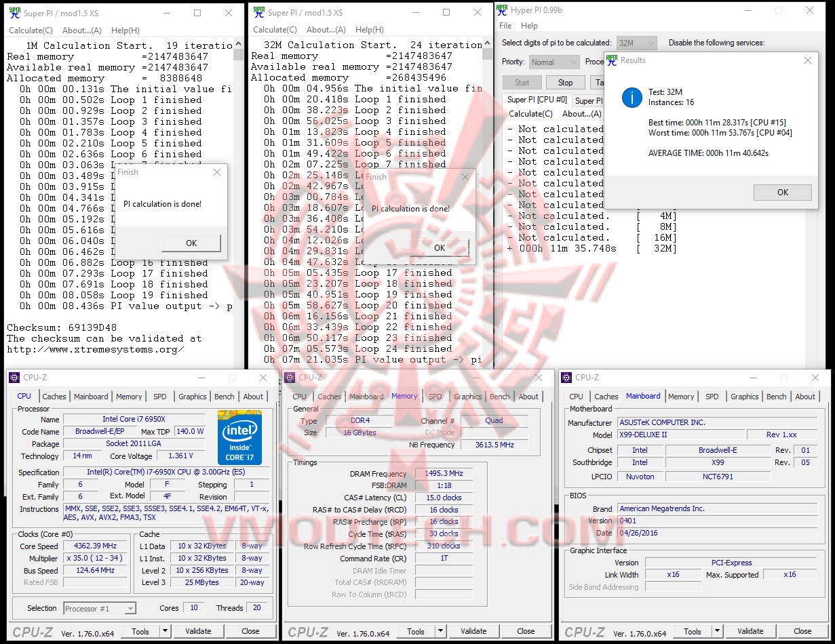Select the Memory tab in CPU-Z Mainboard window

click(681, 397)
